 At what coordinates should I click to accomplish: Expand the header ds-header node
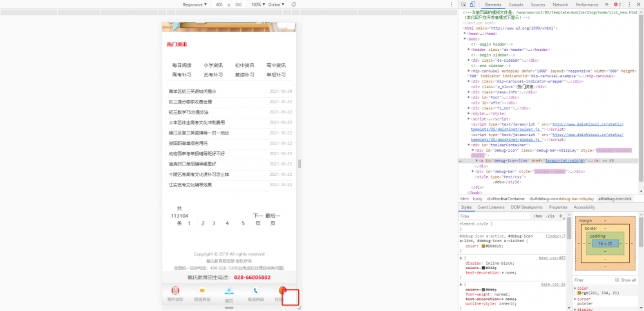point(469,50)
